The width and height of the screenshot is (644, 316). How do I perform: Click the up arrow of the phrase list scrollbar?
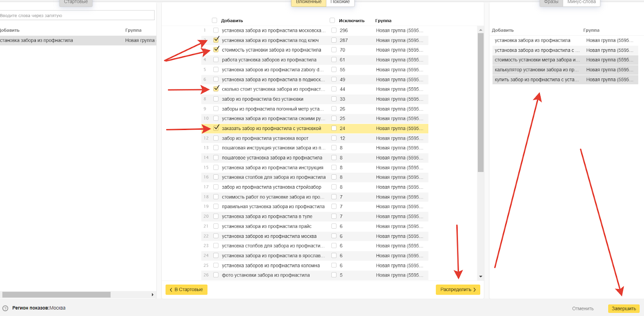pos(480,30)
